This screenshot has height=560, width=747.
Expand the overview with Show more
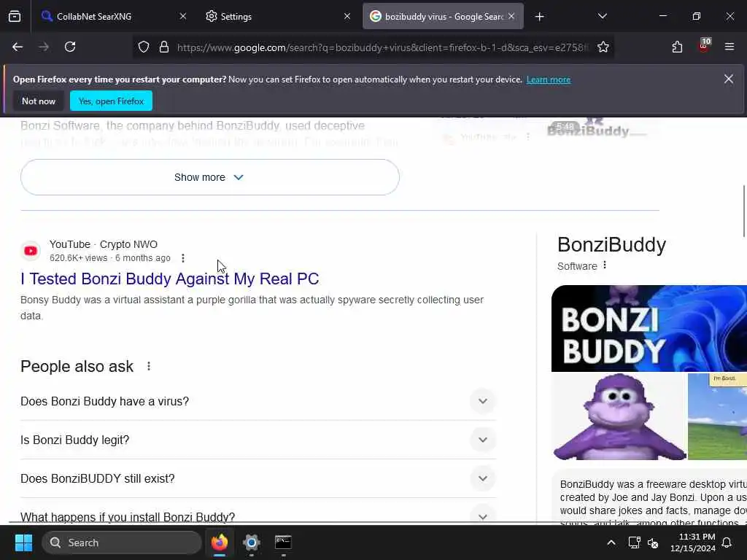point(209,177)
